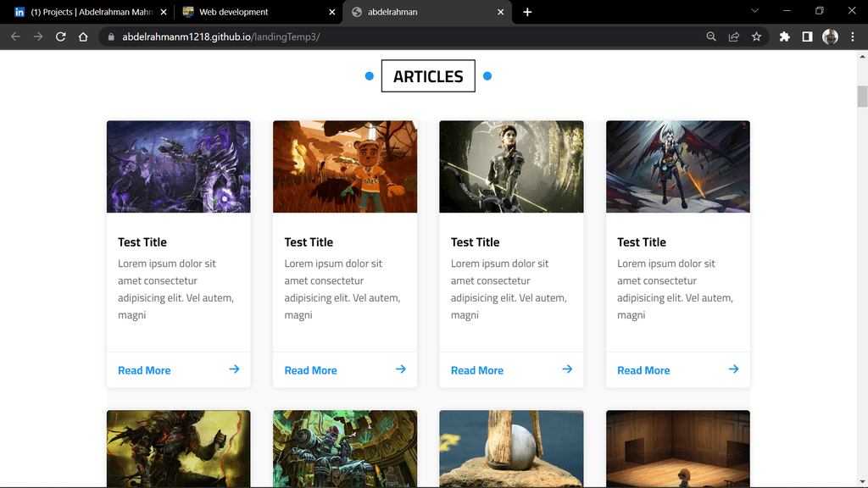Open the wooden room image
This screenshot has width=868, height=488.
678,448
